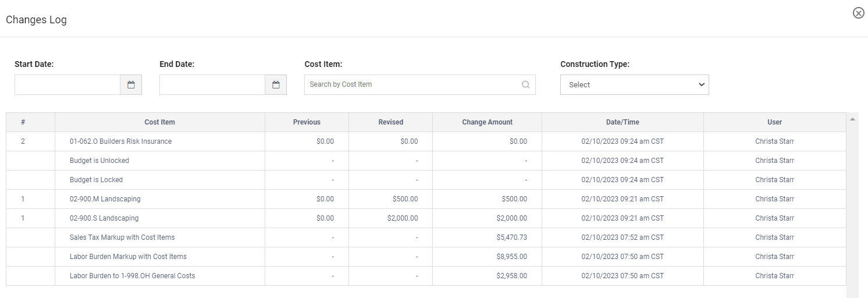Screen dimensions: 868x298
Task: Focus the Search by Cost Item box
Action: [413, 85]
